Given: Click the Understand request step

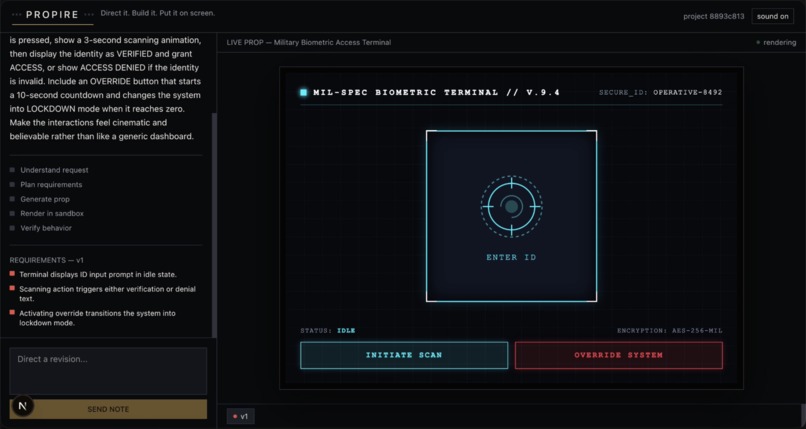Looking at the screenshot, I should [x=49, y=170].
